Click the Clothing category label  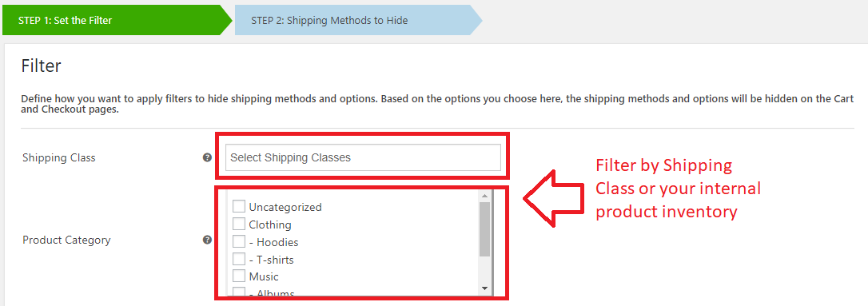pyautogui.click(x=270, y=225)
